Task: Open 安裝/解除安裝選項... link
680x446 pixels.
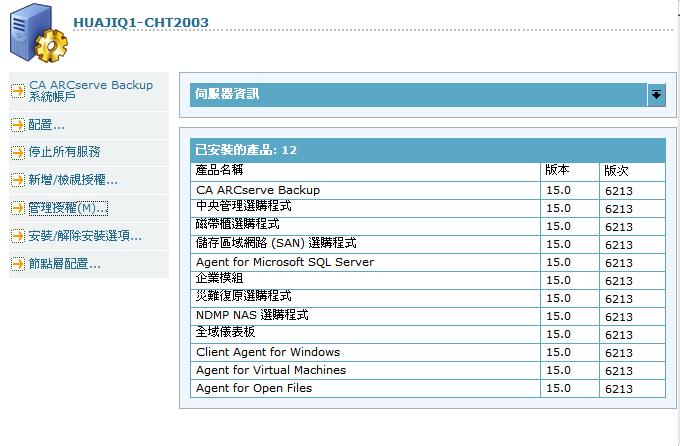Action: point(85,236)
